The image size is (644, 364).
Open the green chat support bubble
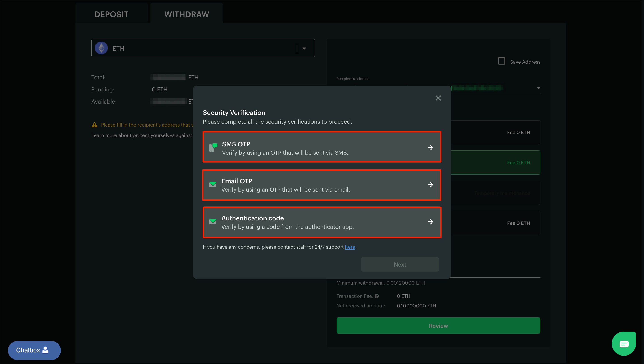[624, 344]
